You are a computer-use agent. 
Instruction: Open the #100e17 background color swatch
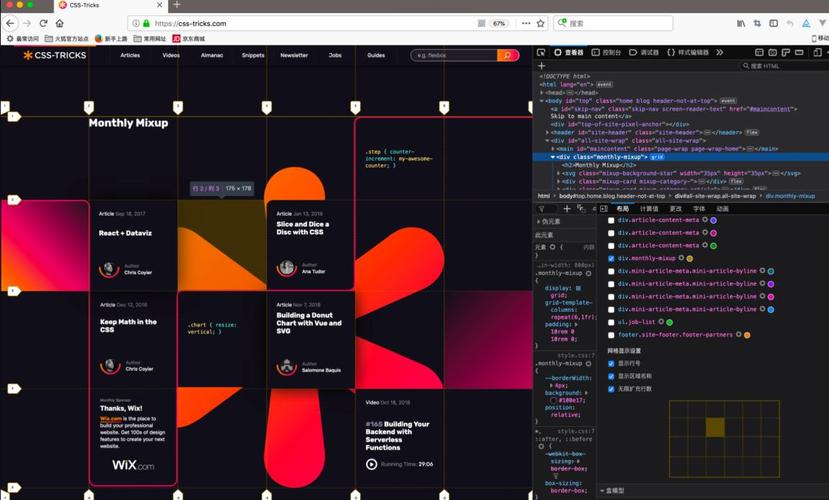pos(553,400)
